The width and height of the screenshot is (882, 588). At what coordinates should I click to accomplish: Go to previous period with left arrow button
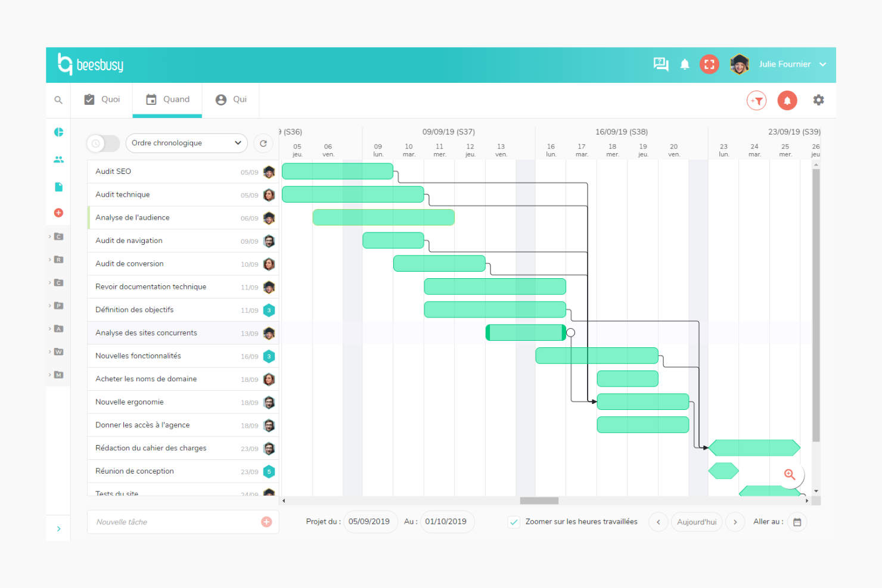click(x=658, y=522)
